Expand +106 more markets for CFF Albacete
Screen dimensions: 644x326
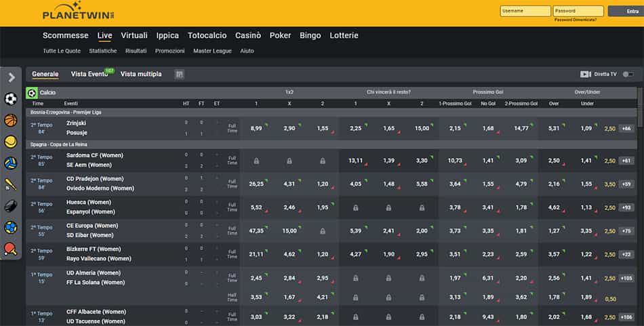click(626, 317)
